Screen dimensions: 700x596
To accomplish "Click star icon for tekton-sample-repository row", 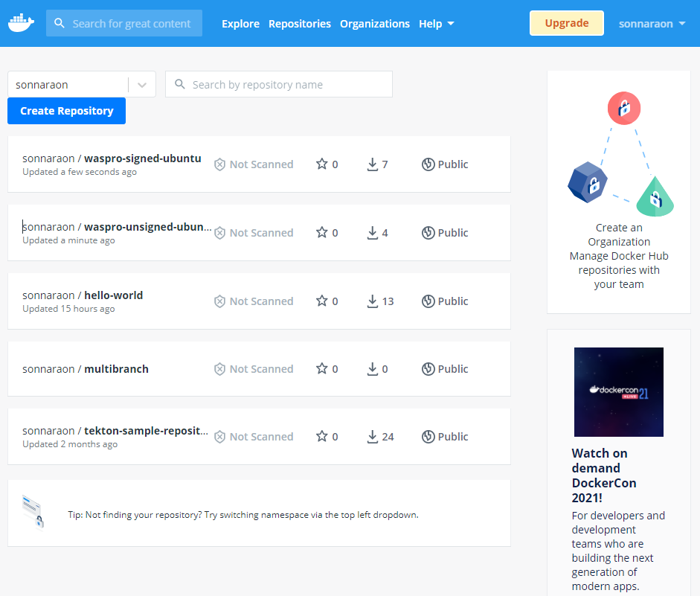I will [x=322, y=436].
